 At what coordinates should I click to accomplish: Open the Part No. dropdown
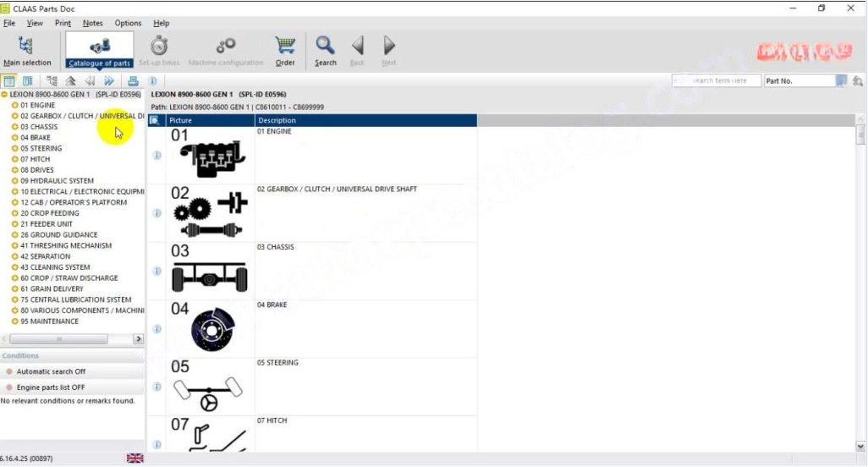click(840, 81)
